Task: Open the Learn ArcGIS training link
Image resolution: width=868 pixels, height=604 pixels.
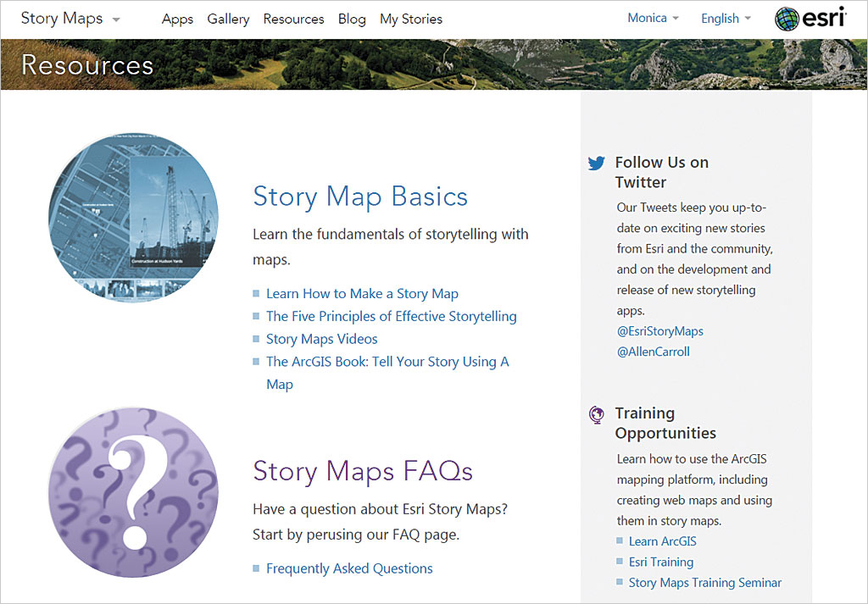Action: click(x=662, y=541)
